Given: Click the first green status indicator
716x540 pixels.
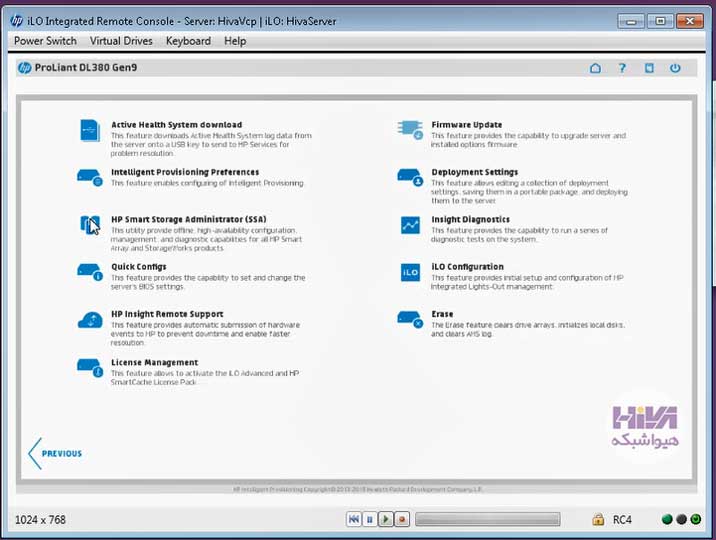Looking at the screenshot, I should click(x=667, y=519).
